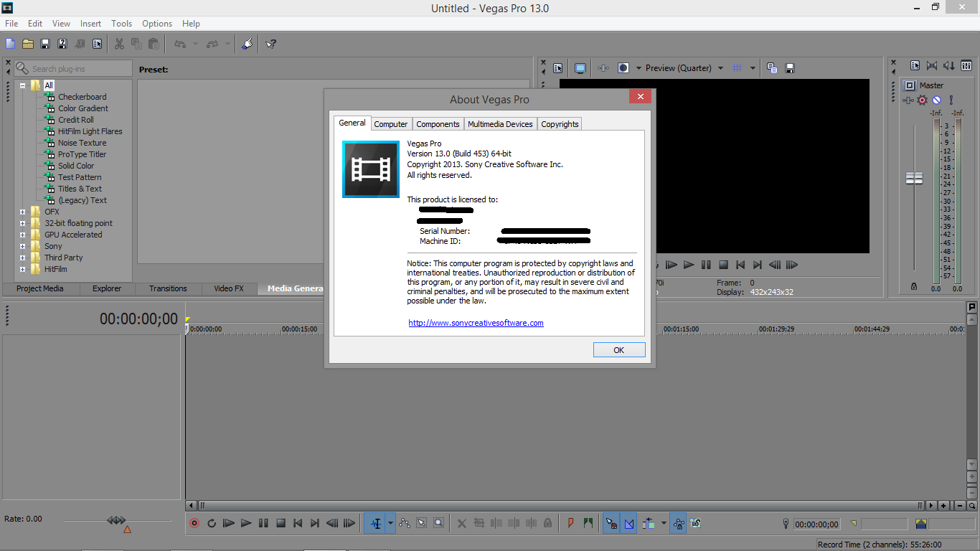The width and height of the screenshot is (980, 551).
Task: Click the playback Rate slider handle
Action: pyautogui.click(x=116, y=520)
